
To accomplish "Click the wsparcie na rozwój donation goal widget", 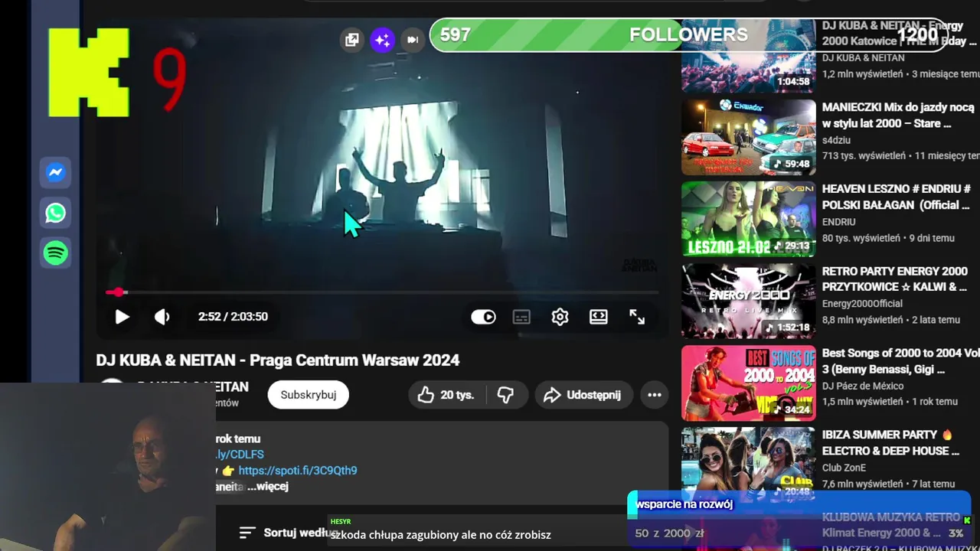I will [799, 519].
